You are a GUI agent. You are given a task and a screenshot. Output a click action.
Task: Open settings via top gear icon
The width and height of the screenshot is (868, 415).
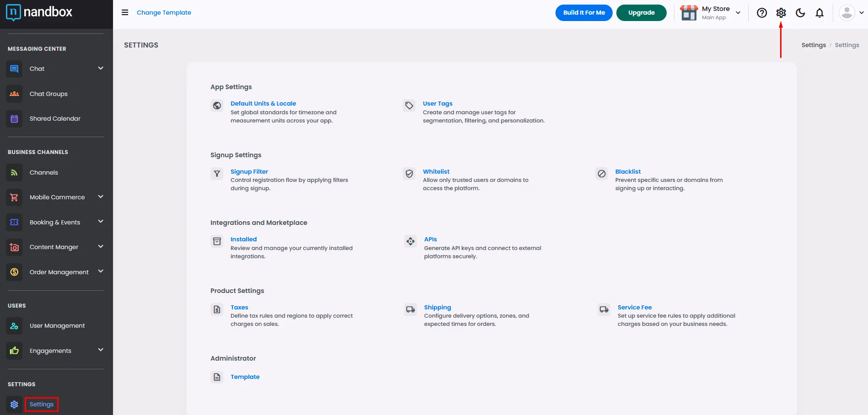(781, 13)
